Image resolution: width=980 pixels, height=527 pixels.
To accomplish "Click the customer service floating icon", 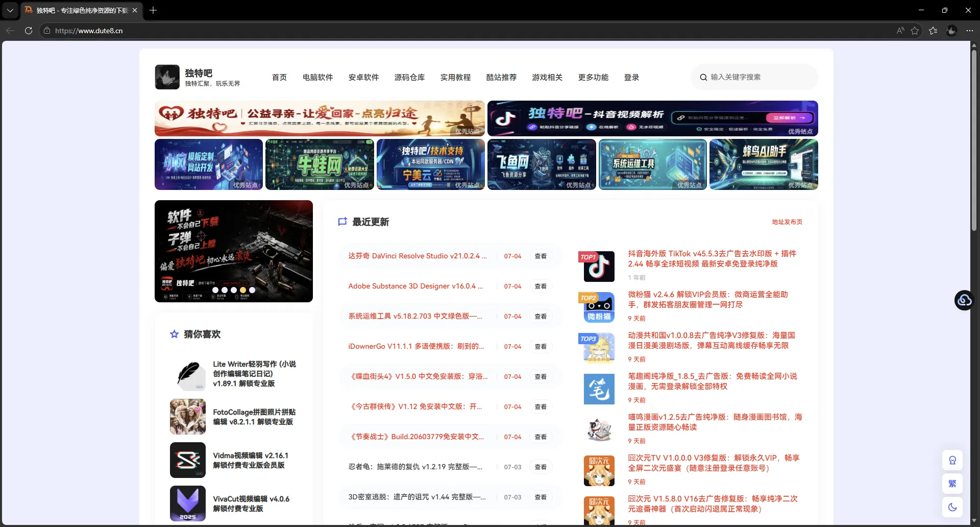I will [x=952, y=461].
